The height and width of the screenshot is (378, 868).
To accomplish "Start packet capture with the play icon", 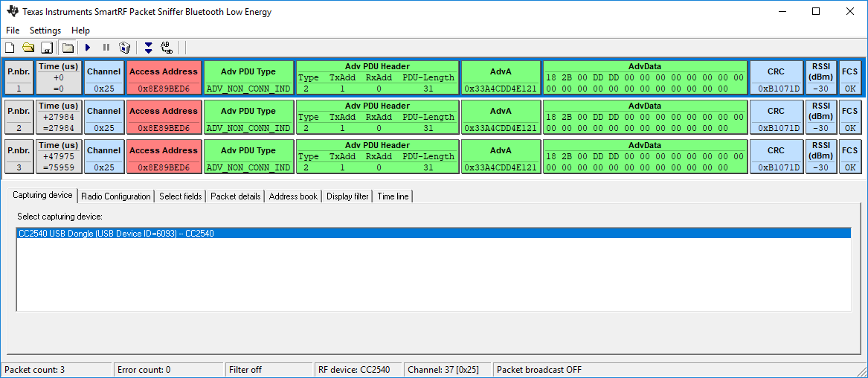I will pyautogui.click(x=88, y=48).
